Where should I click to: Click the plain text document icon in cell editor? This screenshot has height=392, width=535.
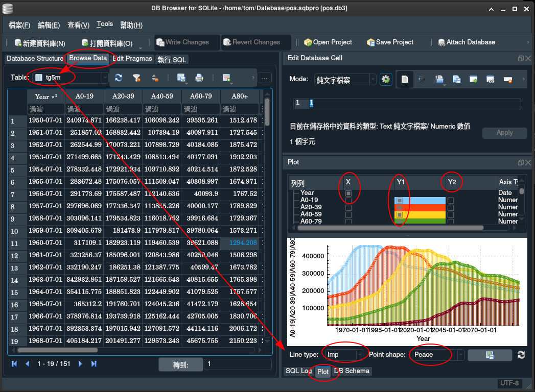tap(405, 80)
